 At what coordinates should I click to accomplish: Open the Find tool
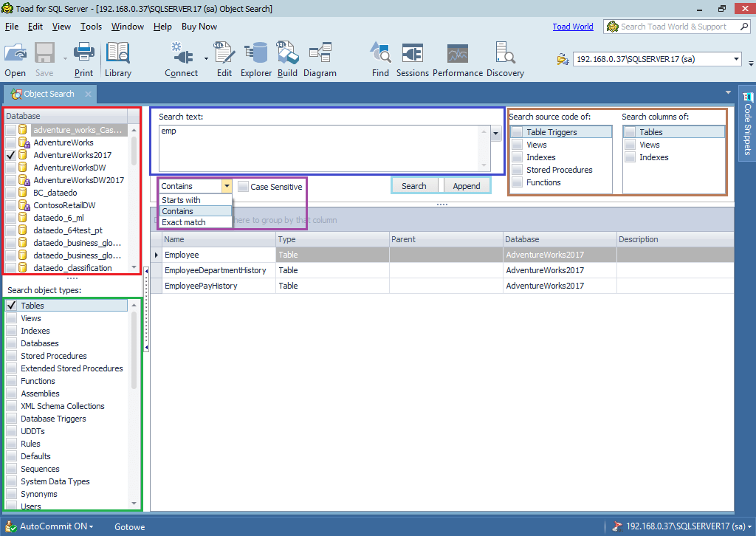380,59
